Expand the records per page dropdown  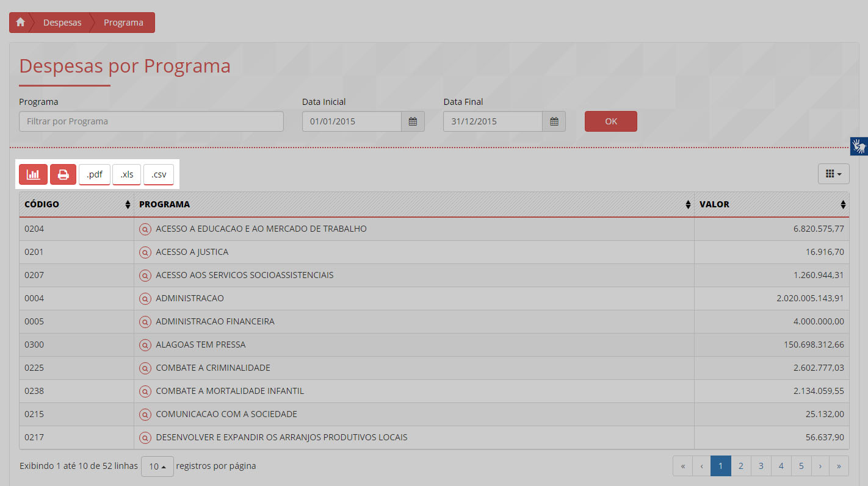[157, 466]
